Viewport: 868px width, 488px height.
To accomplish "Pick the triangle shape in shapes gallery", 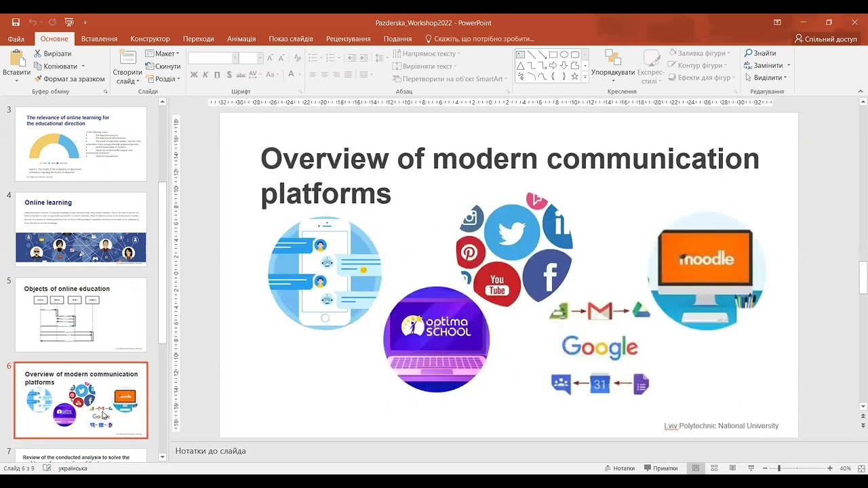I will [521, 66].
